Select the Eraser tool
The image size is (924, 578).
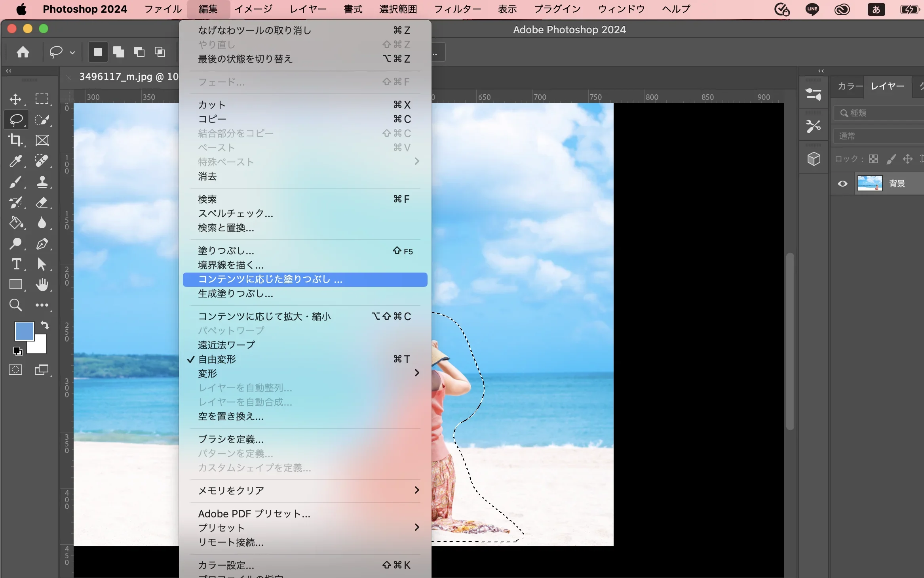(42, 202)
